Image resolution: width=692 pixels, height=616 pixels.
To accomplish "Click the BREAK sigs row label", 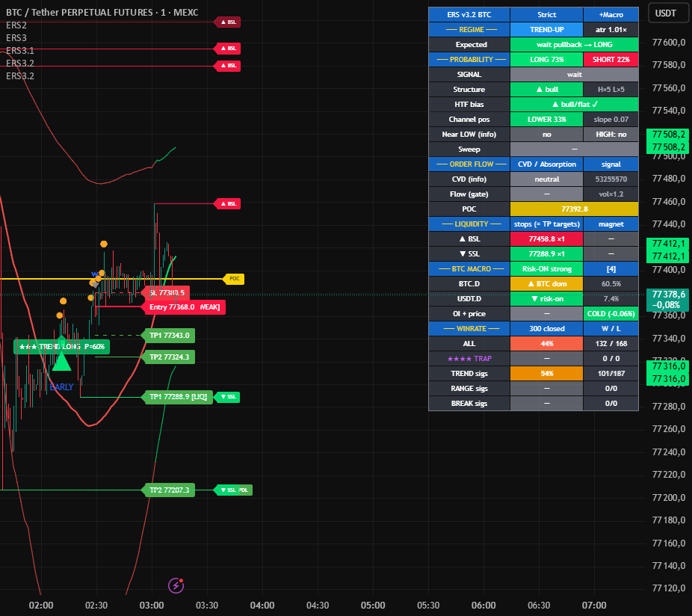I will (x=469, y=404).
